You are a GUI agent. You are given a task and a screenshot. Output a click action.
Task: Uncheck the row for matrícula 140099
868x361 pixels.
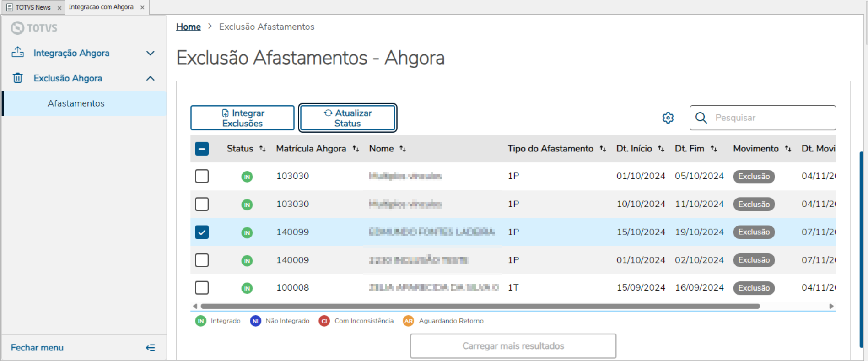tap(202, 232)
